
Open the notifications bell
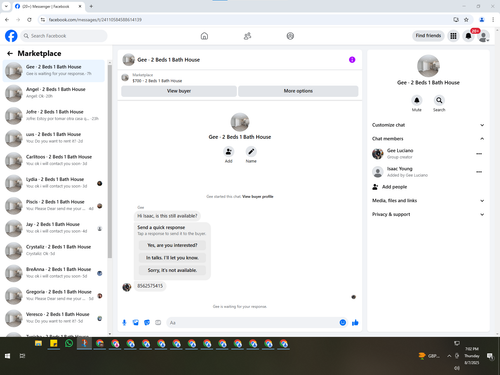(x=468, y=36)
